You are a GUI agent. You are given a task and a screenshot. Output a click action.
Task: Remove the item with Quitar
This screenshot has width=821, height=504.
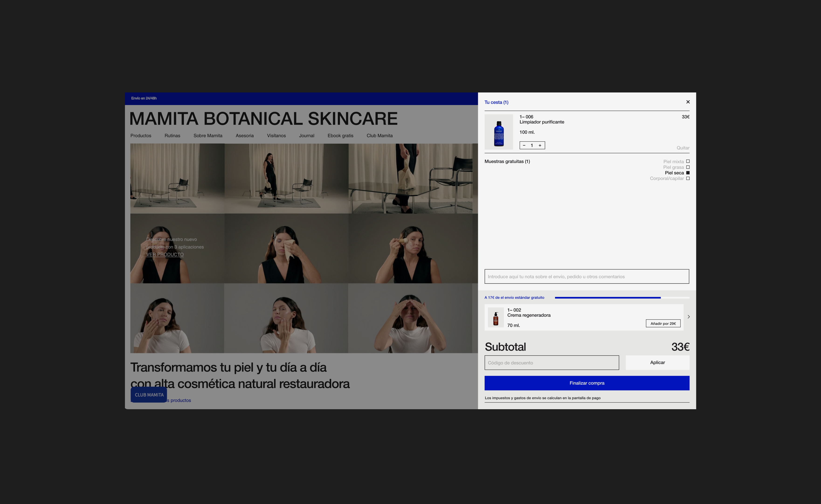(683, 148)
